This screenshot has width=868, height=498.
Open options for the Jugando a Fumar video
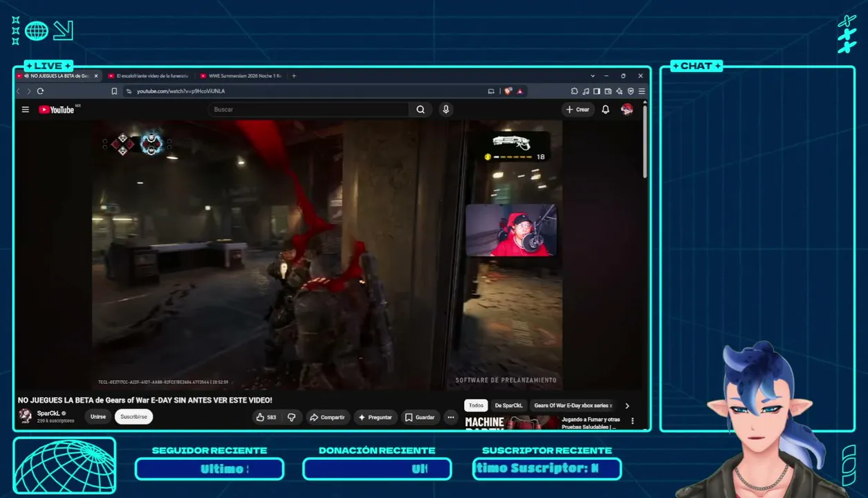click(x=632, y=421)
